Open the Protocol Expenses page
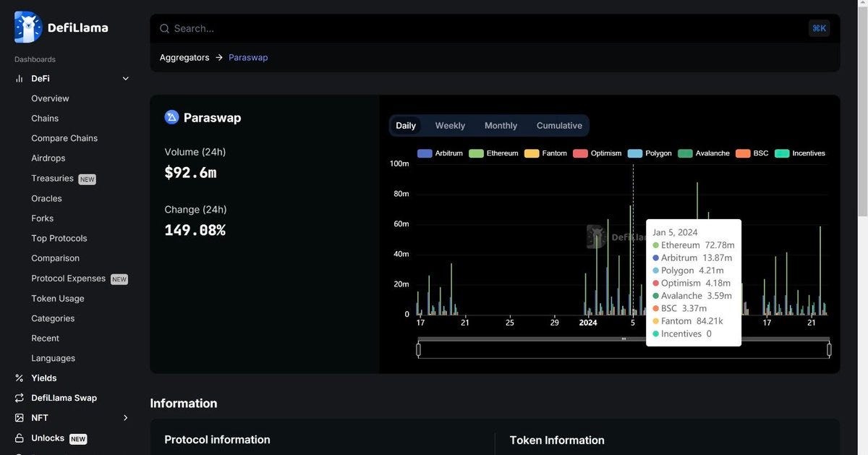Image resolution: width=868 pixels, height=455 pixels. pos(68,278)
